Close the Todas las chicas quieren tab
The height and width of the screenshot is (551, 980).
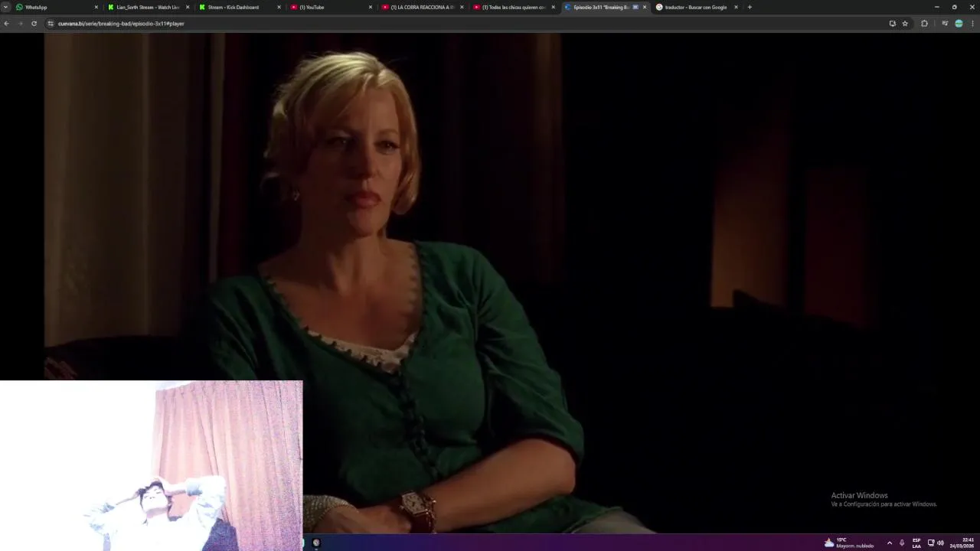[554, 7]
